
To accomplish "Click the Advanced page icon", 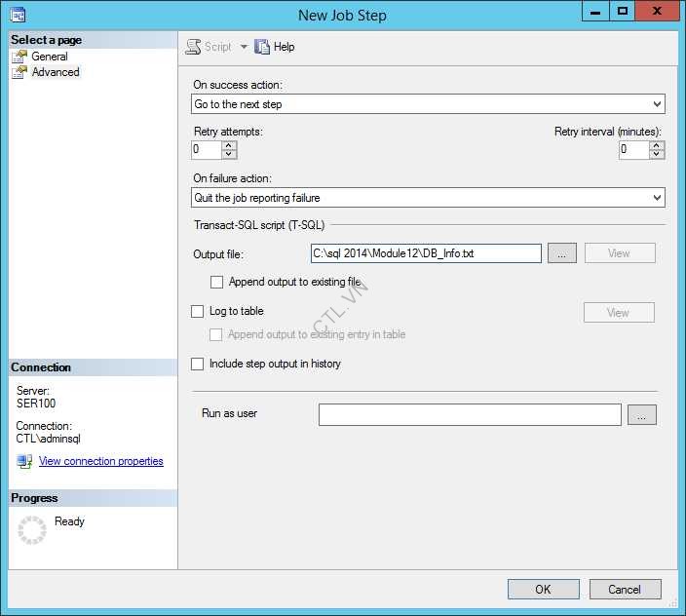I will click(19, 72).
